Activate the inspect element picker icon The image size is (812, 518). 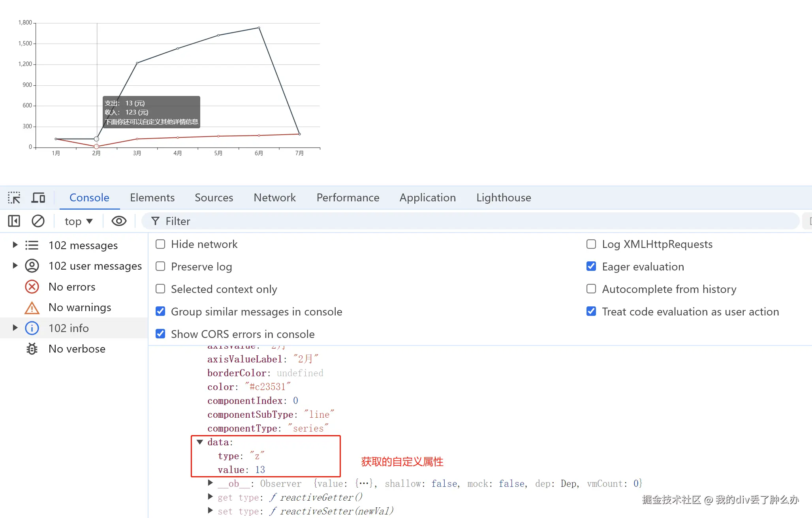coord(14,197)
